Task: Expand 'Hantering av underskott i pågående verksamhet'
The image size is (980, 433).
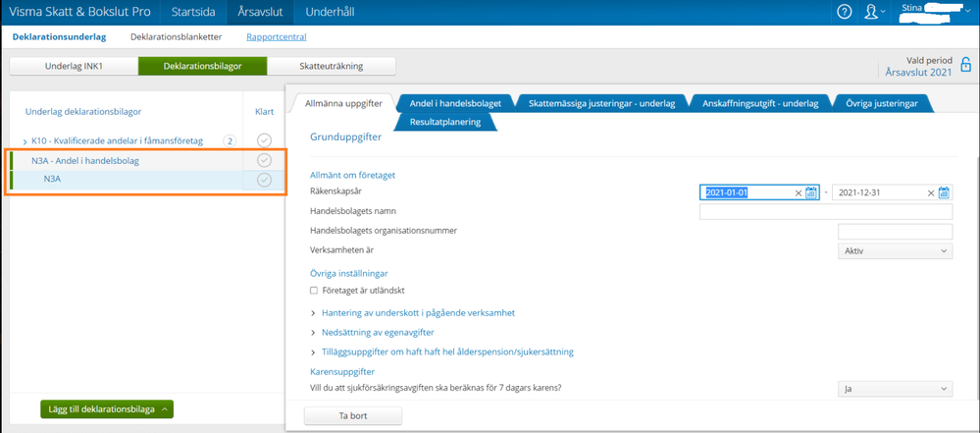Action: (418, 312)
